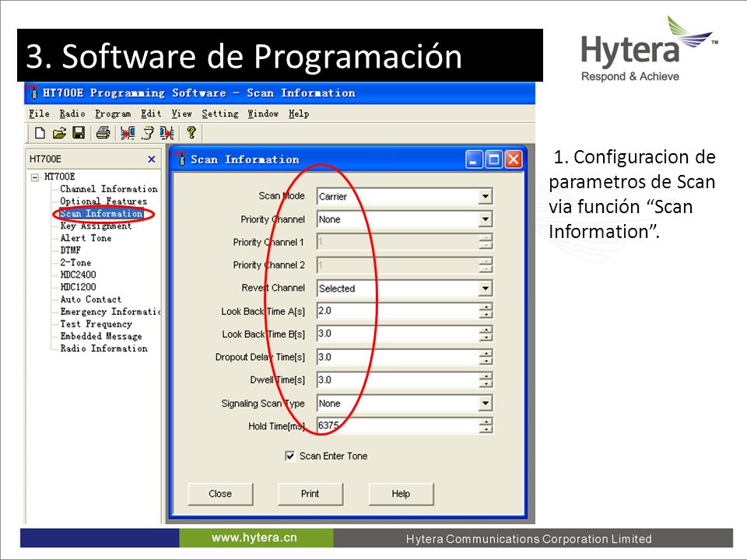Collapse the HT700E tree root node
The height and width of the screenshot is (560, 747).
coord(35,177)
